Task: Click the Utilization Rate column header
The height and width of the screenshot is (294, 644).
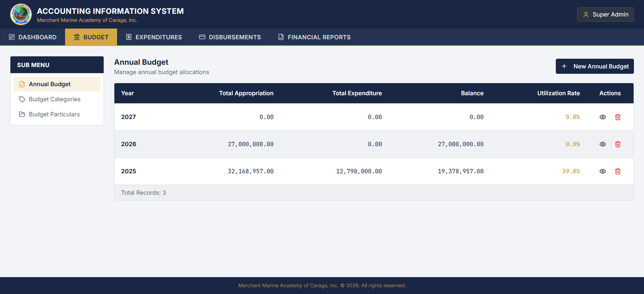Action: pos(558,93)
